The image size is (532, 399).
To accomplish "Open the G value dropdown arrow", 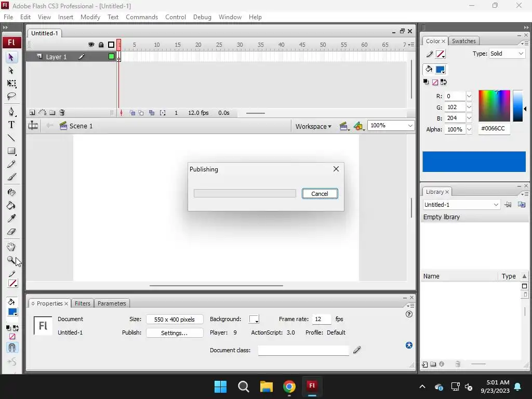I will pyautogui.click(x=469, y=107).
